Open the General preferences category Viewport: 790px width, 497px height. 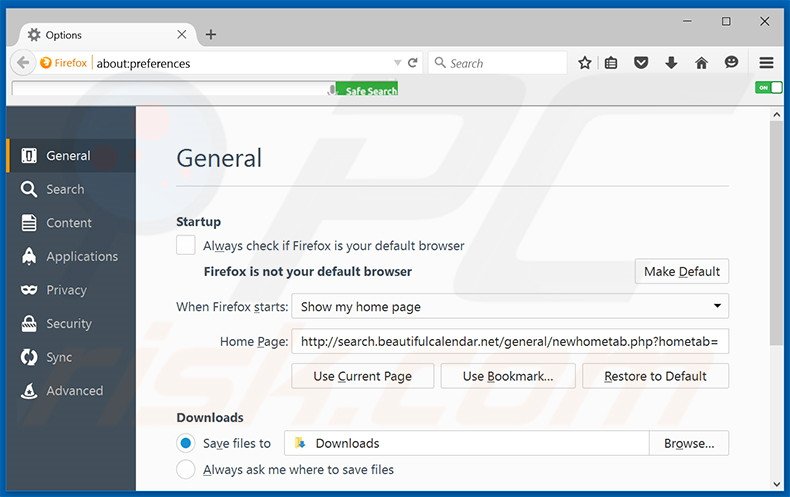click(x=71, y=156)
